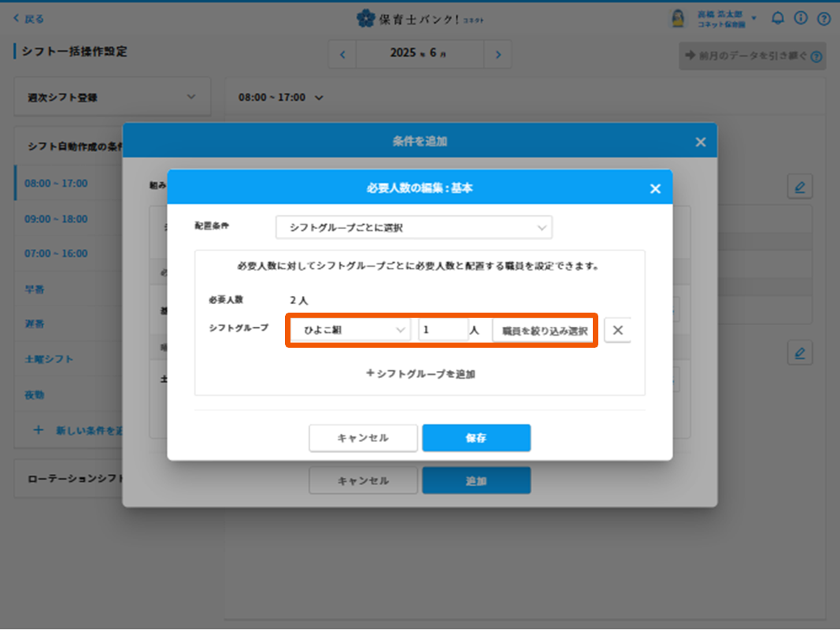The image size is (840, 630).
Task: Remove the ひよこ組 shift group row
Action: (x=617, y=331)
